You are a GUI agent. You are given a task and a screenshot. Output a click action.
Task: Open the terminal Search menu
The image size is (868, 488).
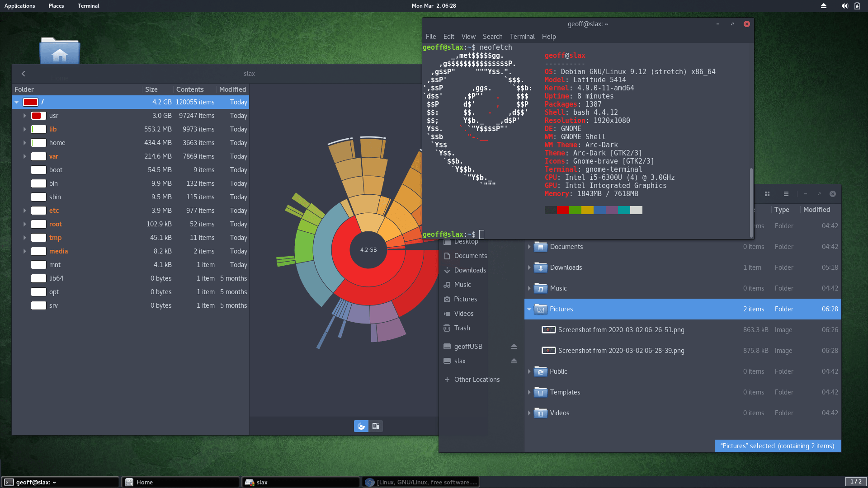point(492,37)
